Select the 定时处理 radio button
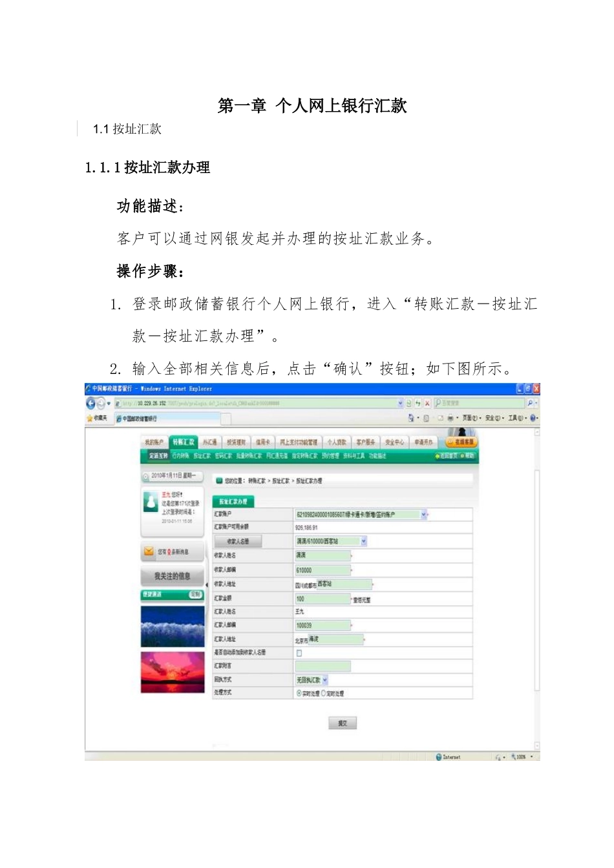Screen dimensions: 614x868 click(323, 693)
